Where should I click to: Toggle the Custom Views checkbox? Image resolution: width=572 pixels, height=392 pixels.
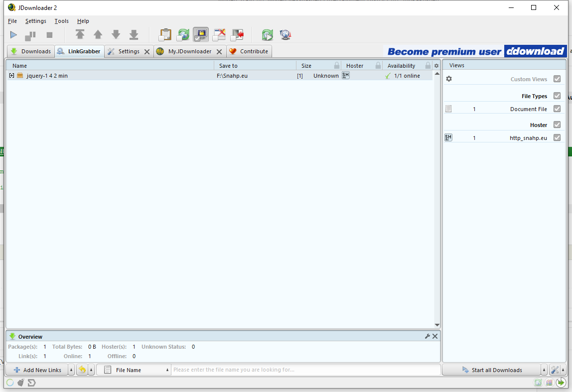point(557,79)
